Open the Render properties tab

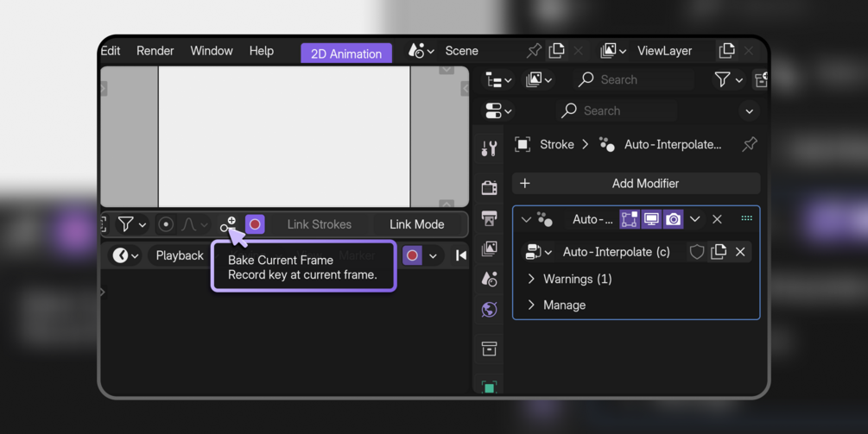489,187
